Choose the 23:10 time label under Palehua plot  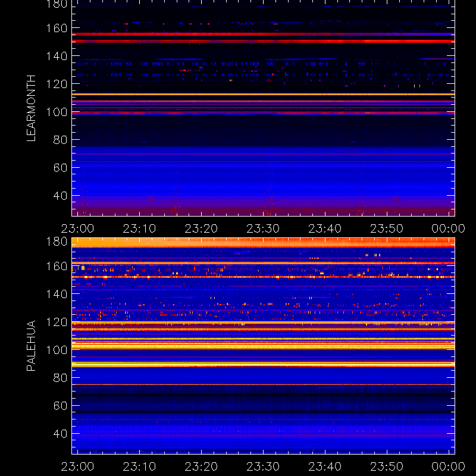point(139,466)
